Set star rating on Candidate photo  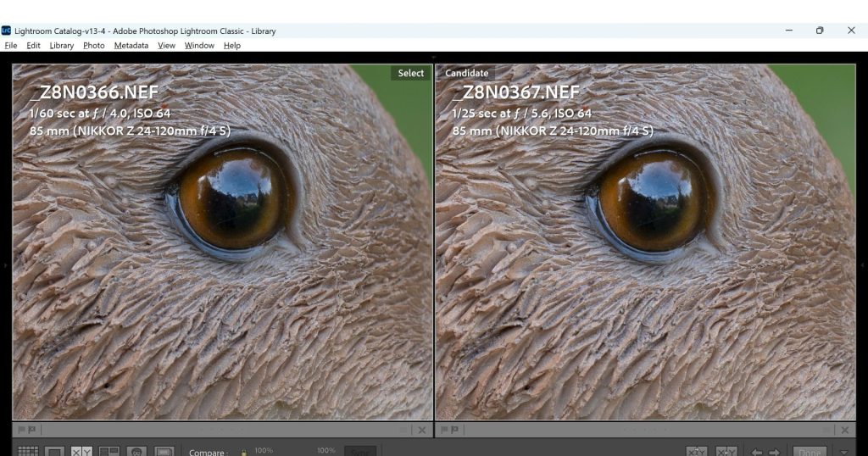tap(645, 430)
